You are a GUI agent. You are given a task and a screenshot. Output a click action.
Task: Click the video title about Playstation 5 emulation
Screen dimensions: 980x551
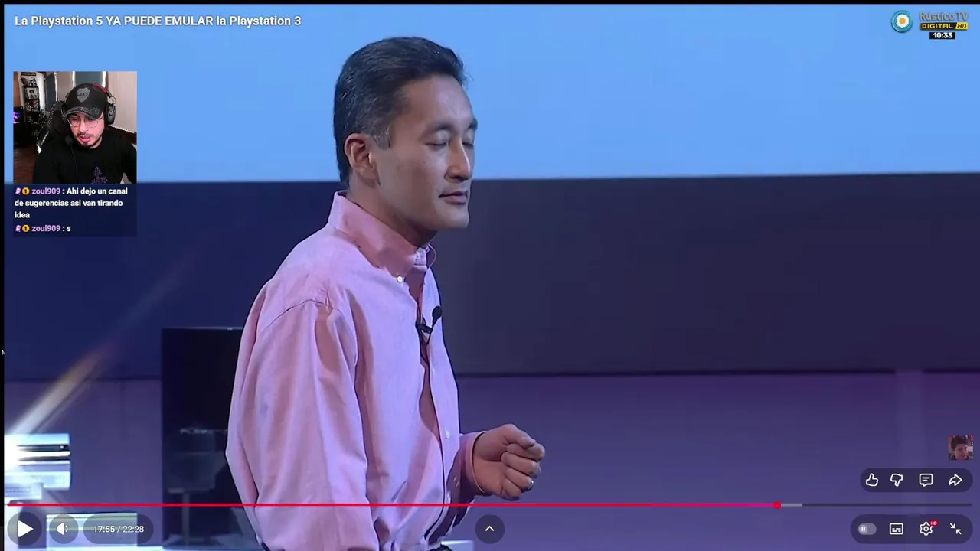[158, 21]
